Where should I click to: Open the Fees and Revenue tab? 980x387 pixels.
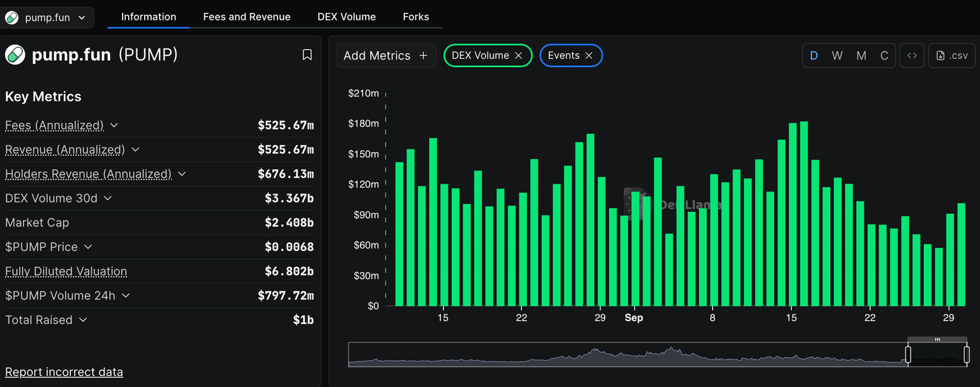[x=246, y=17]
